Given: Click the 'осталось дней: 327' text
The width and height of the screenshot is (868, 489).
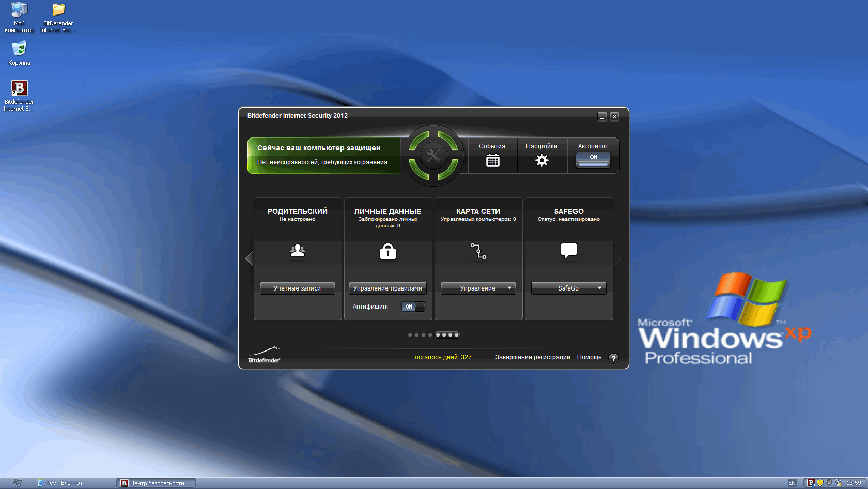Looking at the screenshot, I should [443, 357].
